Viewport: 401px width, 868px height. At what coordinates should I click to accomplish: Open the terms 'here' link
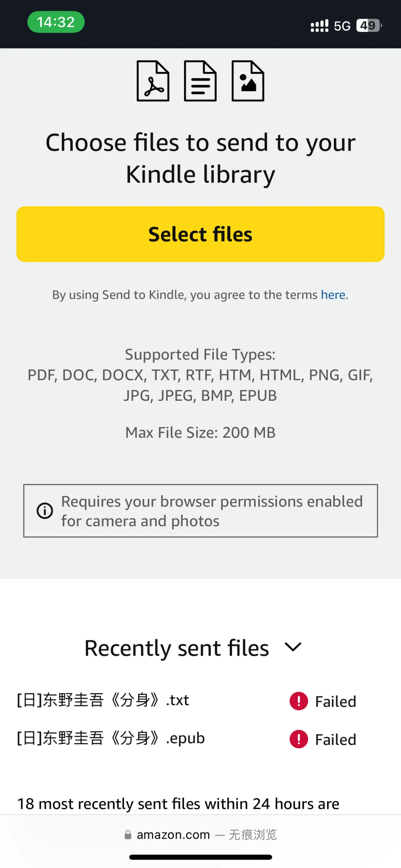[333, 295]
